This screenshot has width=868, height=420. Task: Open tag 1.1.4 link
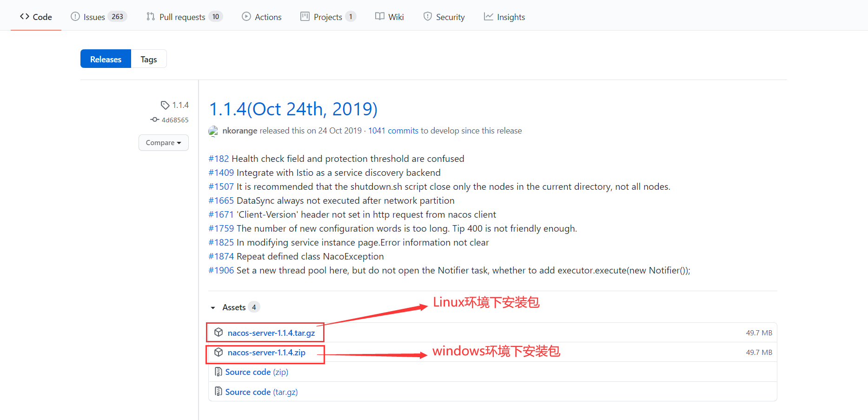pos(180,105)
